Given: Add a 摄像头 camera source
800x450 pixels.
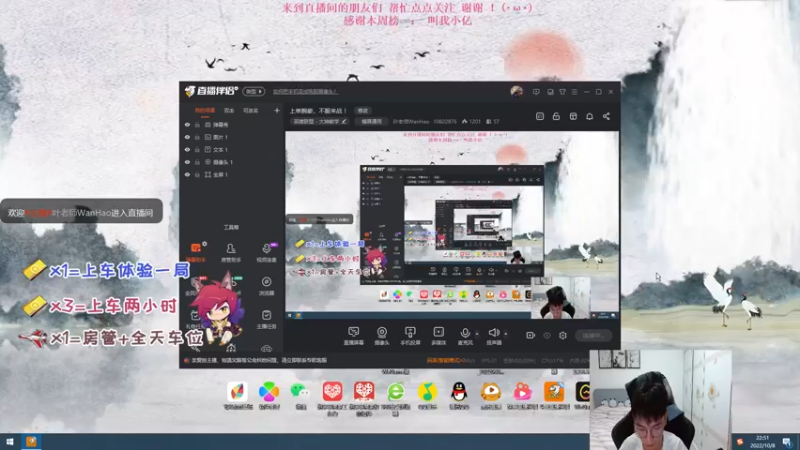Looking at the screenshot, I should 382,336.
